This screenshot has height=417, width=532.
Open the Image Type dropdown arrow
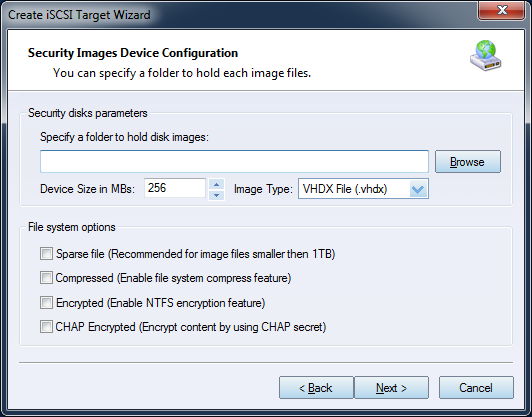click(418, 189)
